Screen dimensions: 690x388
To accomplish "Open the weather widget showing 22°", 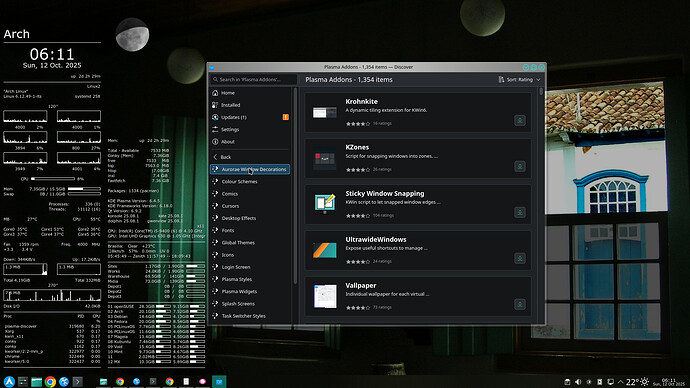I will pos(637,382).
